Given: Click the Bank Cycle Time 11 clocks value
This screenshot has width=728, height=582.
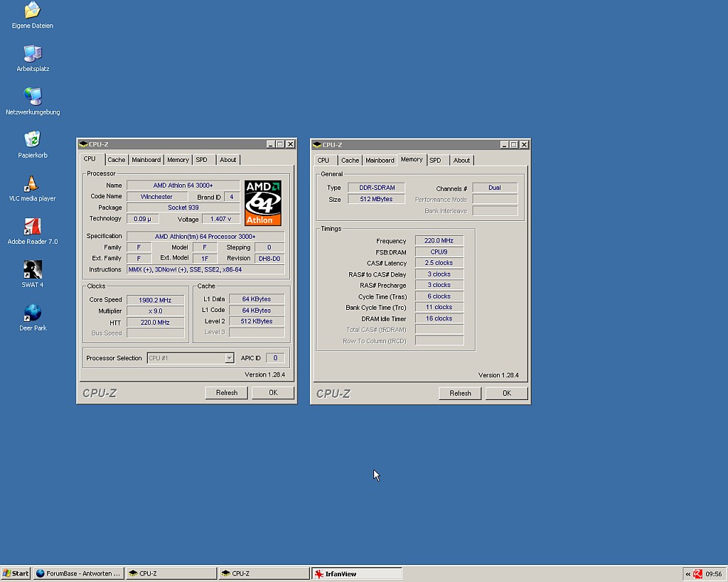Looking at the screenshot, I should [x=439, y=307].
